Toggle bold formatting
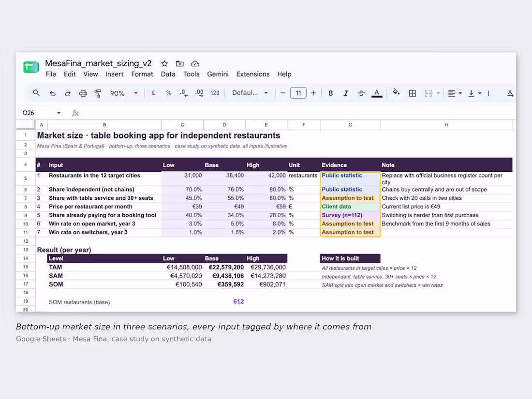The width and height of the screenshot is (532, 399). [x=330, y=93]
